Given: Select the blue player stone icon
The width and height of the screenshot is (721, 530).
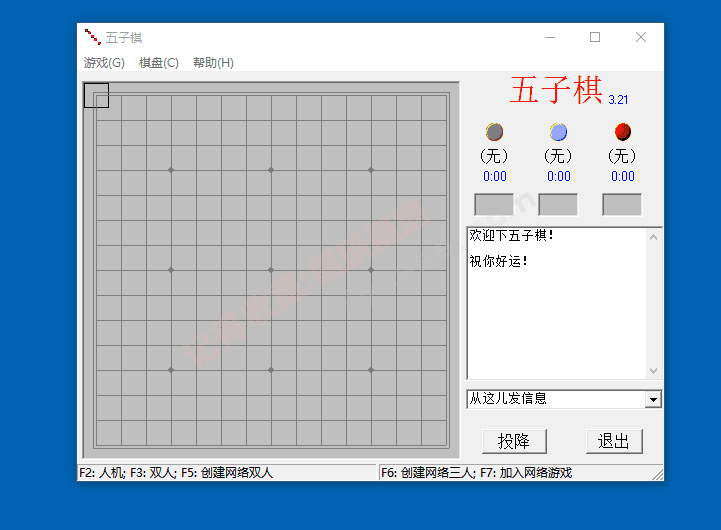Looking at the screenshot, I should click(558, 132).
